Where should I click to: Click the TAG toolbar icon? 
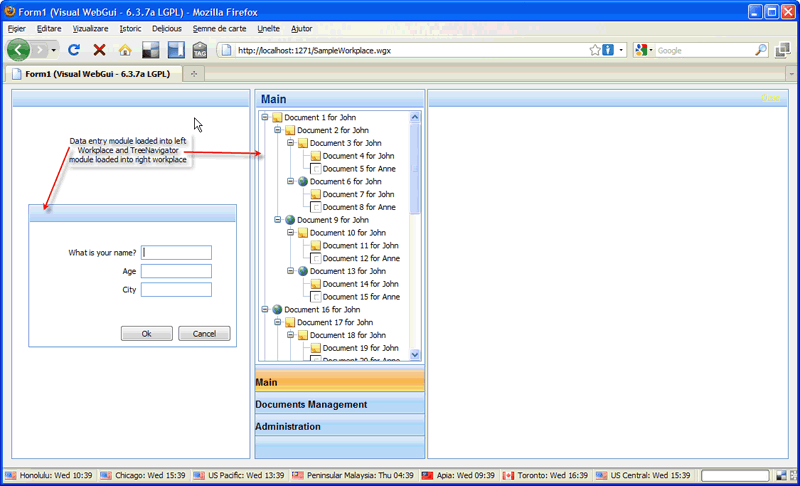[x=199, y=50]
